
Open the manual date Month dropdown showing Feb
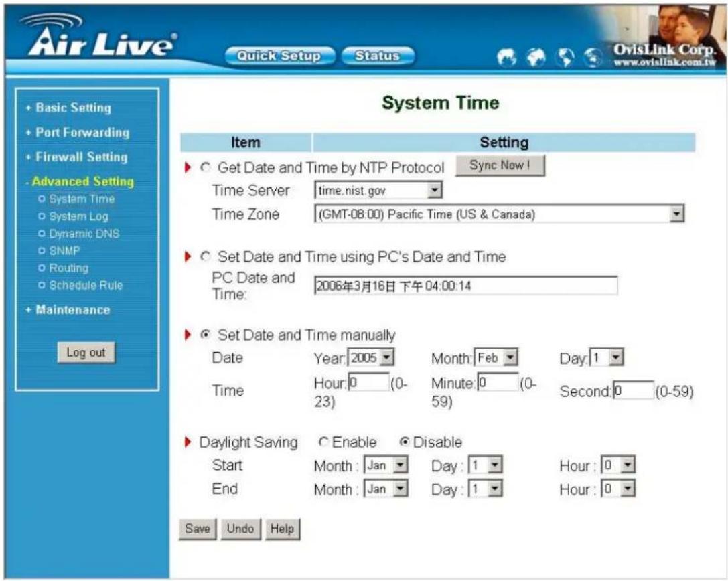[496, 358]
